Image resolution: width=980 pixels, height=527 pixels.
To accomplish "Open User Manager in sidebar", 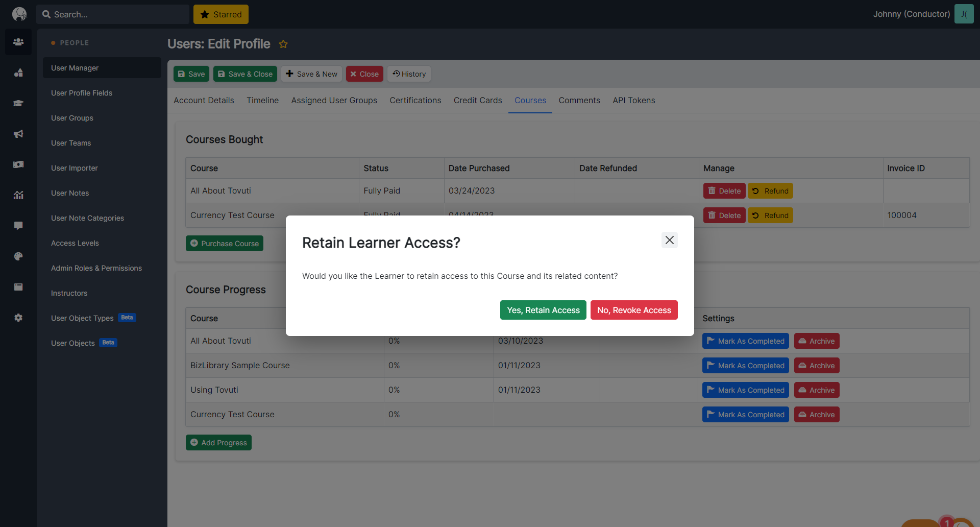I will [x=102, y=68].
